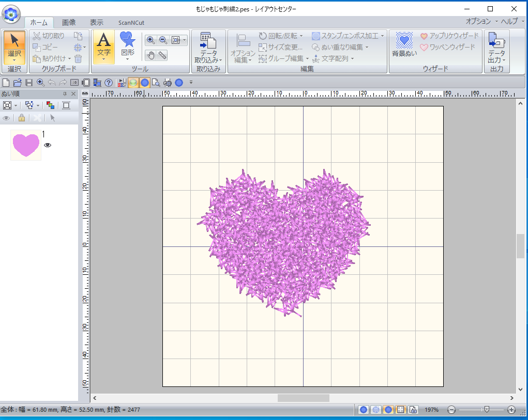Image resolution: width=528 pixels, height=420 pixels.
Task: Click the zoom slider handle
Action: 487,410
